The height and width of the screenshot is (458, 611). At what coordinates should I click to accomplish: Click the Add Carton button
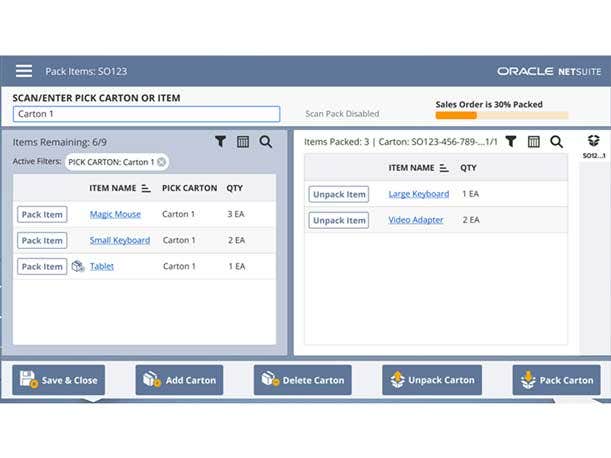click(179, 380)
